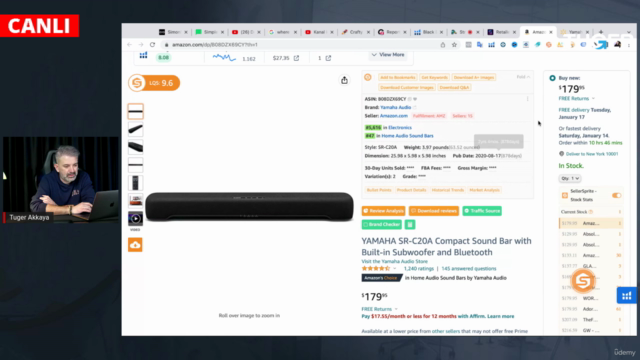Click green calculator icon beside Brand Checker
Screen dimensions: 640x360
(410, 224)
